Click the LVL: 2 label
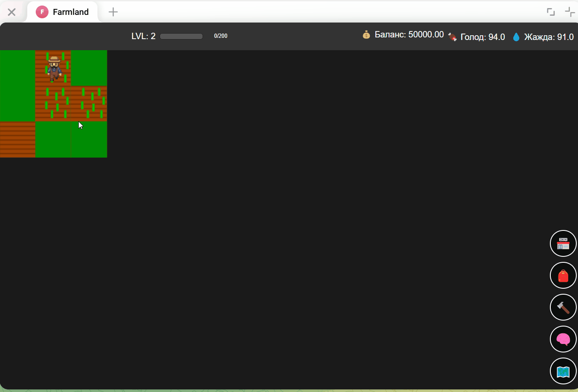Viewport: 578px width, 392px height. click(143, 36)
